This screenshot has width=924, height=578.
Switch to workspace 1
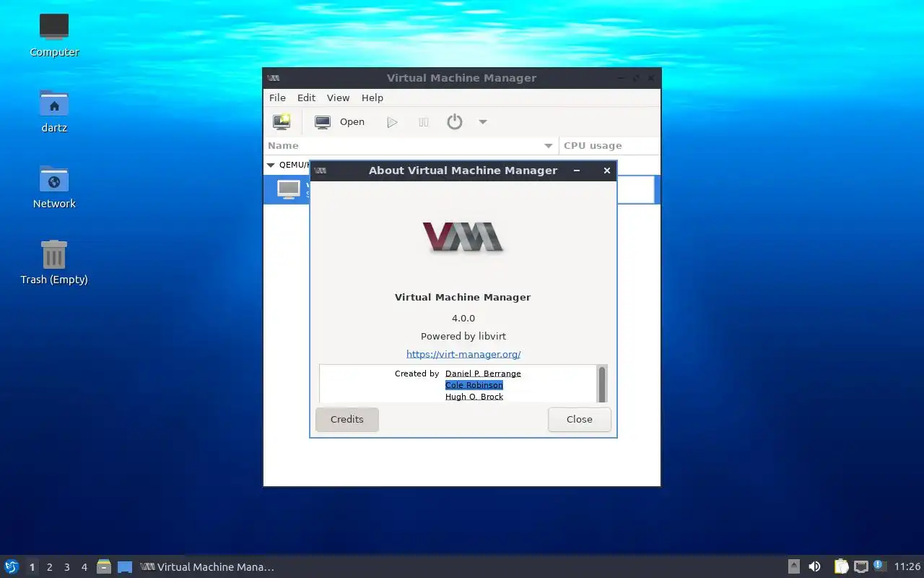point(32,567)
